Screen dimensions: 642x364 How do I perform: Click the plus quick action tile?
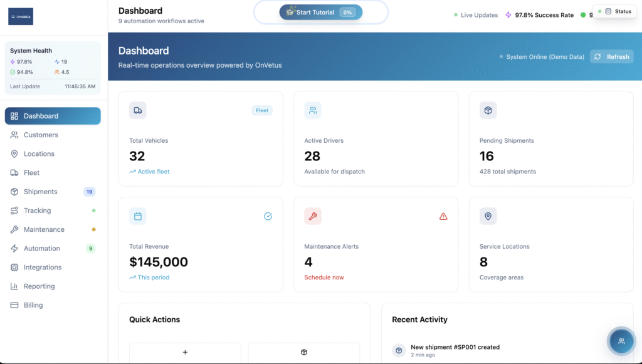[185, 353]
